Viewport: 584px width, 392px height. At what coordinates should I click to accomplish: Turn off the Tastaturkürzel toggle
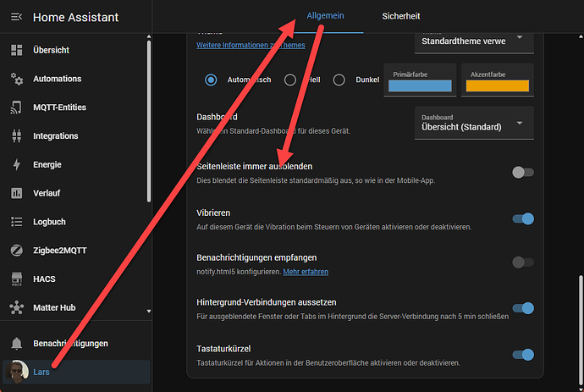[522, 355]
